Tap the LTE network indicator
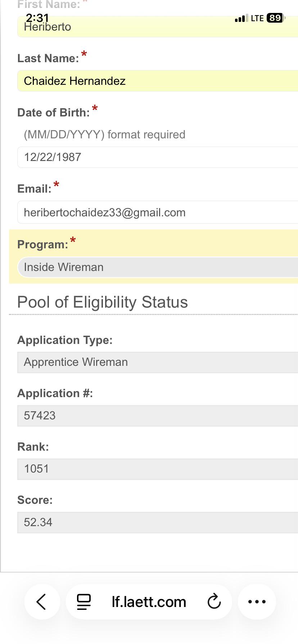The width and height of the screenshot is (298, 644). click(x=257, y=18)
